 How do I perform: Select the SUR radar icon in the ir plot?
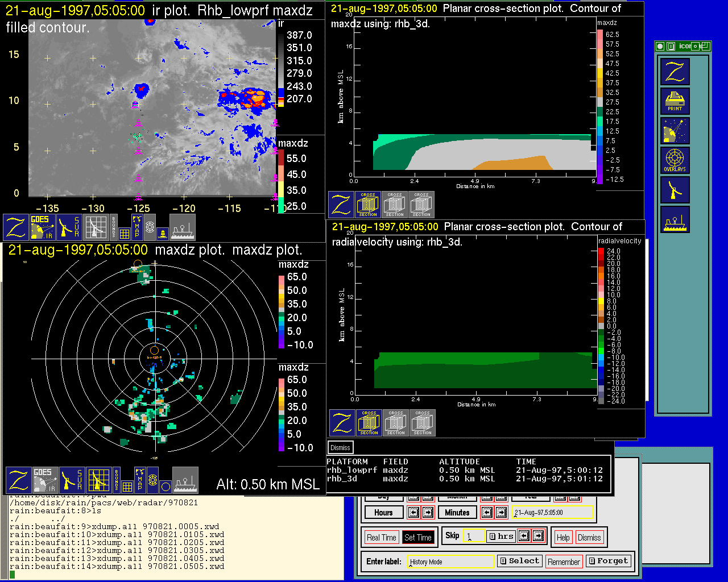70,227
